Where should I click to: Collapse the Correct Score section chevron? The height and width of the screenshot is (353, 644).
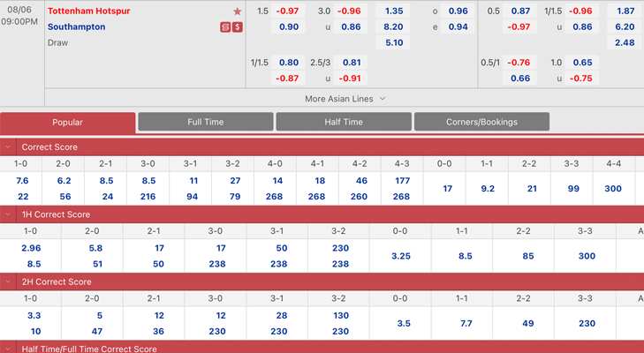click(x=8, y=147)
